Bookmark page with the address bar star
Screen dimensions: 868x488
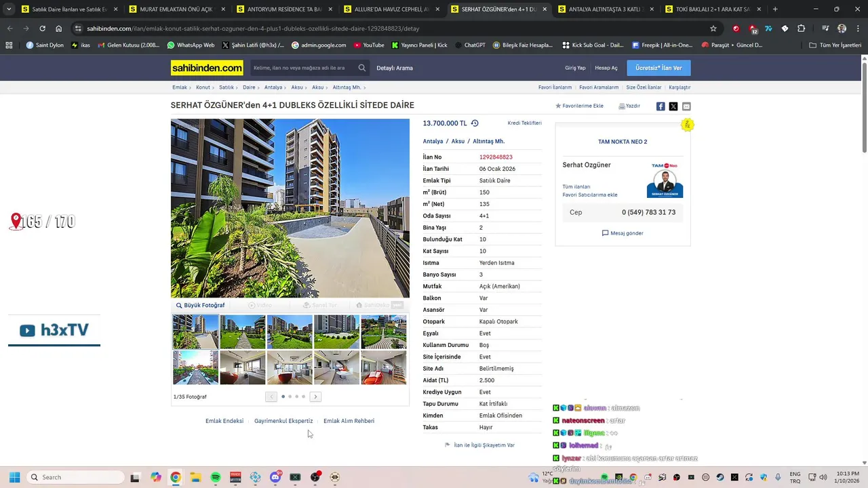click(713, 28)
